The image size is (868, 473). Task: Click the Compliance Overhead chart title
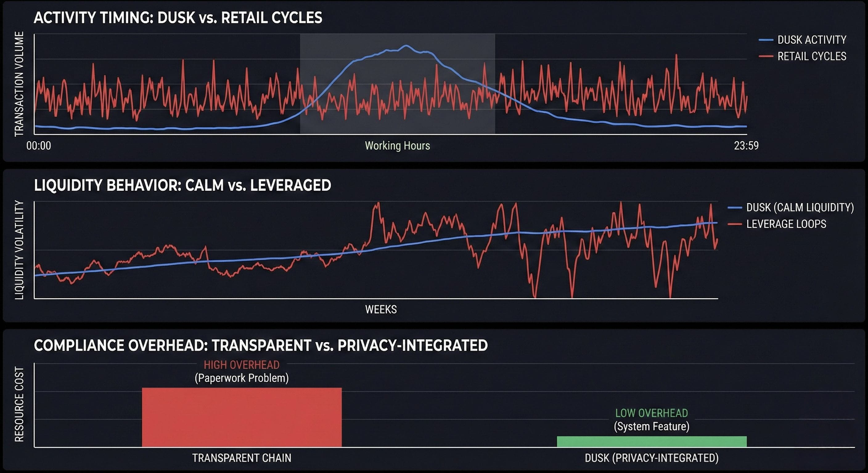[260, 346]
